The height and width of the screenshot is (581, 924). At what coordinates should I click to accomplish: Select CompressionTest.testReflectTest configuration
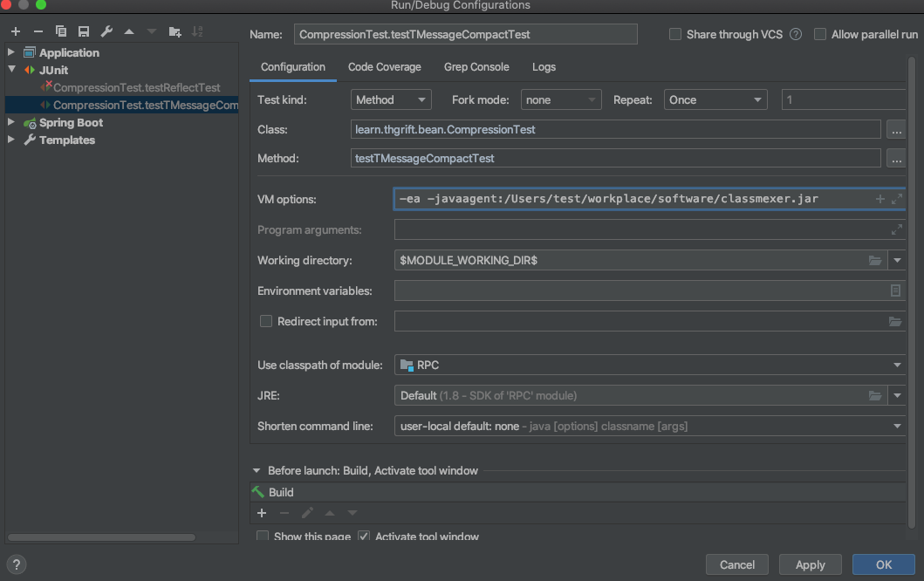[x=136, y=88]
